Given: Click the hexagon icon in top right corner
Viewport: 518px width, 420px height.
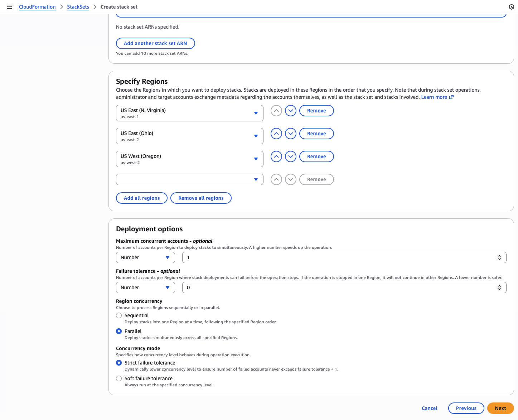Looking at the screenshot, I should (x=511, y=7).
